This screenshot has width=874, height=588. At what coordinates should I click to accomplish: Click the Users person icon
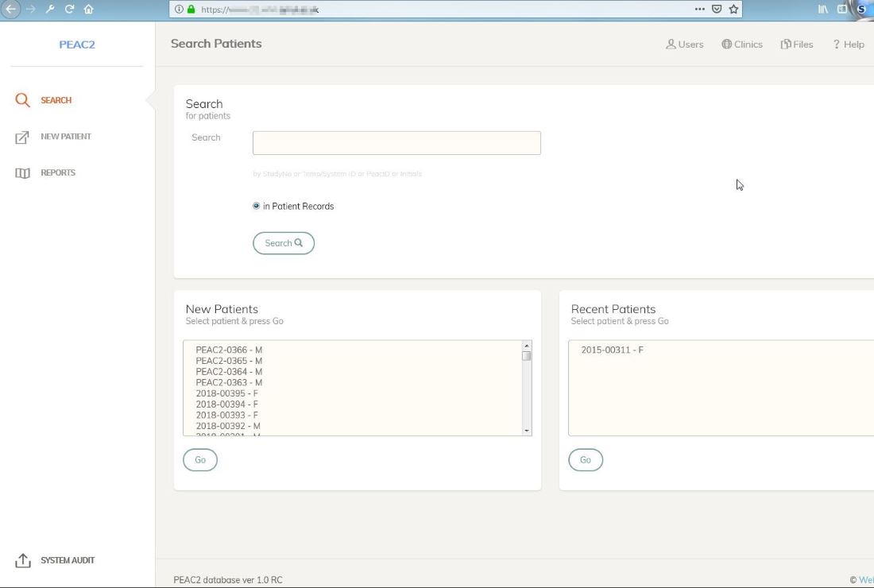coord(671,44)
